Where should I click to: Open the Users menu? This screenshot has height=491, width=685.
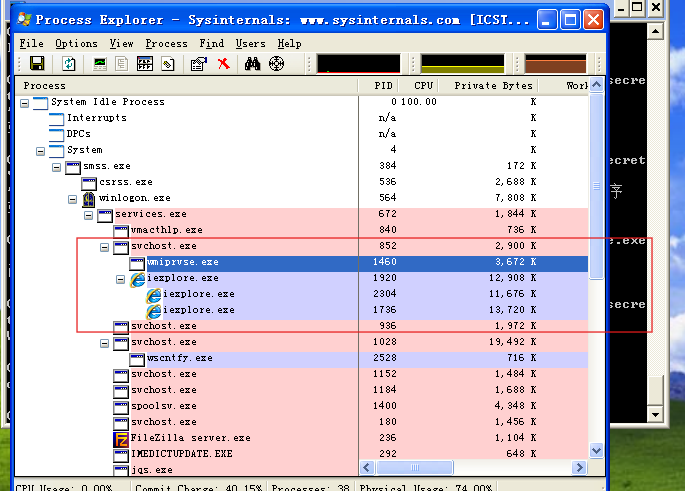[x=250, y=44]
